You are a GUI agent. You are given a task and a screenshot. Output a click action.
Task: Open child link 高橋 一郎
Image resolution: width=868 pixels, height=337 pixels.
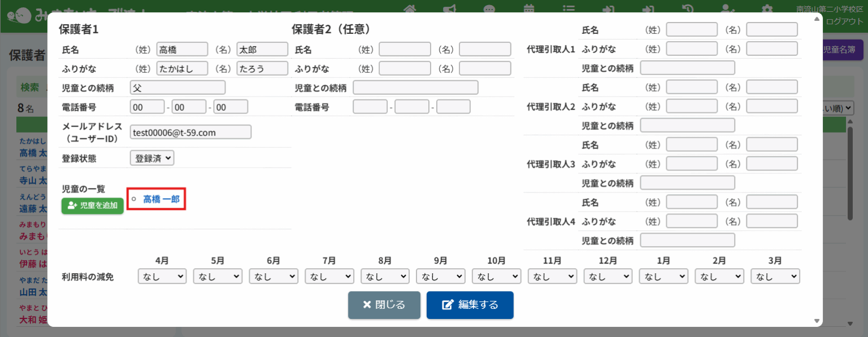tap(161, 199)
